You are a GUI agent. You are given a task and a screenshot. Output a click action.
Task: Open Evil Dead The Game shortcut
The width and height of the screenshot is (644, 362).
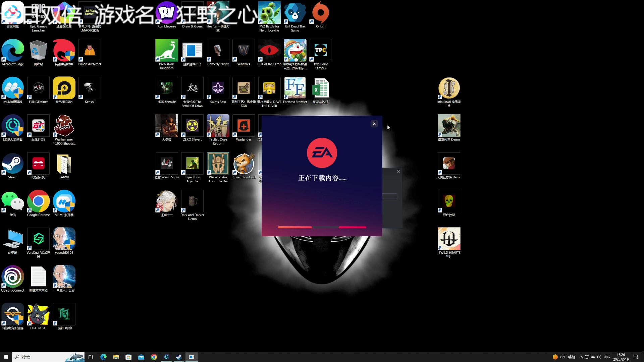295,17
